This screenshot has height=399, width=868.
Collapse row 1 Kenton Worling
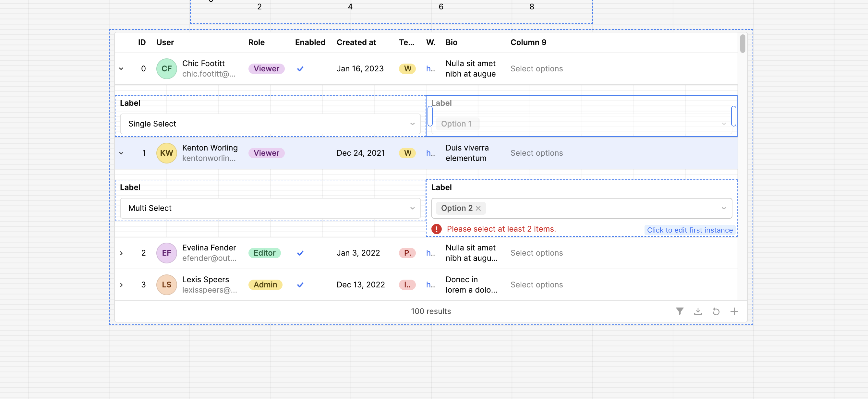coord(121,153)
